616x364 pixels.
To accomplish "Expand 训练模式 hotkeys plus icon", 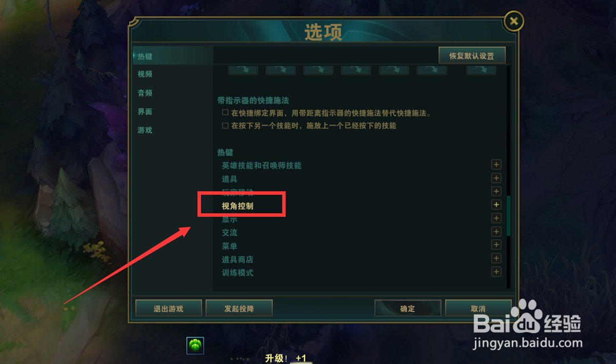I will 496,272.
